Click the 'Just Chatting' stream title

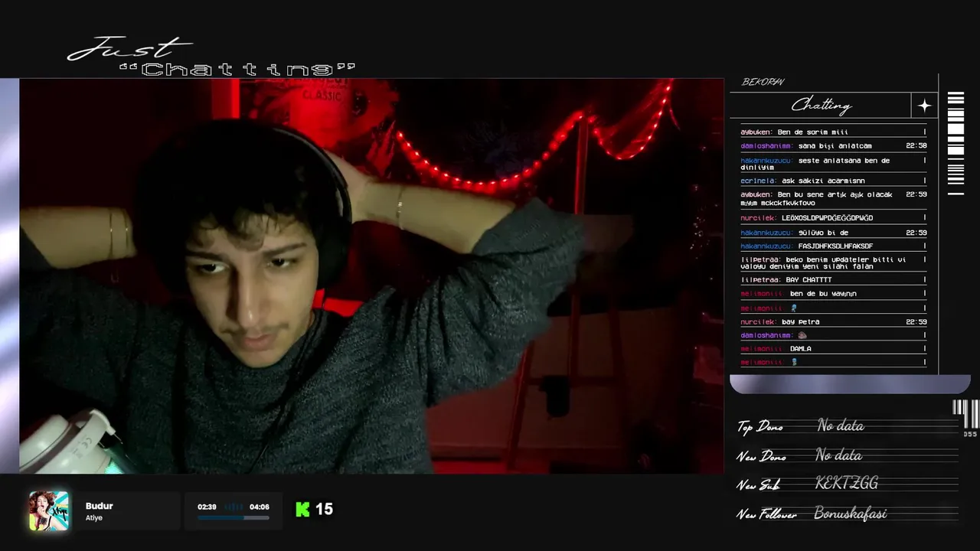pos(211,57)
